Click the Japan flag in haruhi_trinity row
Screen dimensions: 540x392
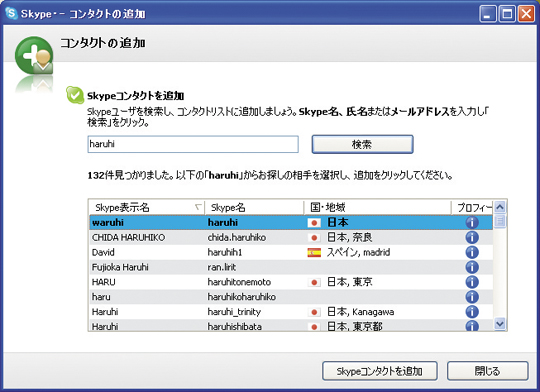click(x=314, y=312)
